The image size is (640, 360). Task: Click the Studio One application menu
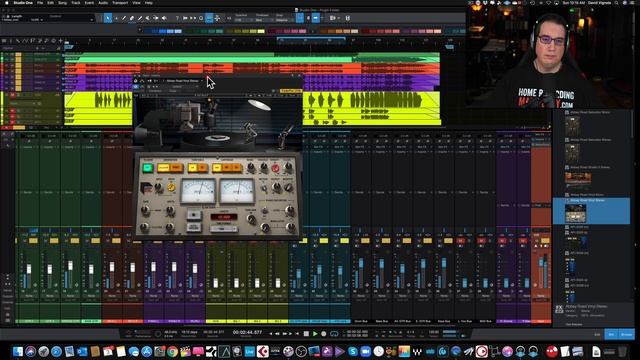point(23,3)
